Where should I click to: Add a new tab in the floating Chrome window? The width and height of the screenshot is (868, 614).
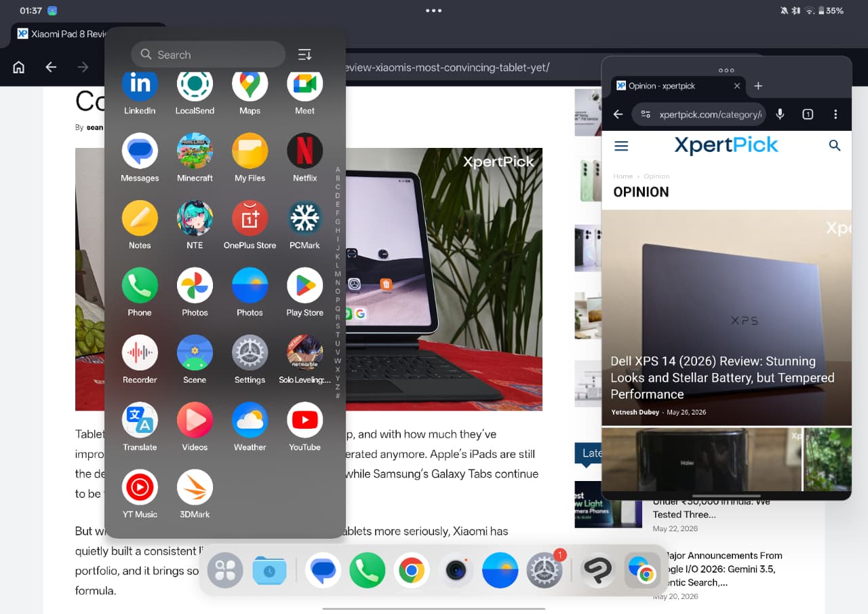point(758,85)
